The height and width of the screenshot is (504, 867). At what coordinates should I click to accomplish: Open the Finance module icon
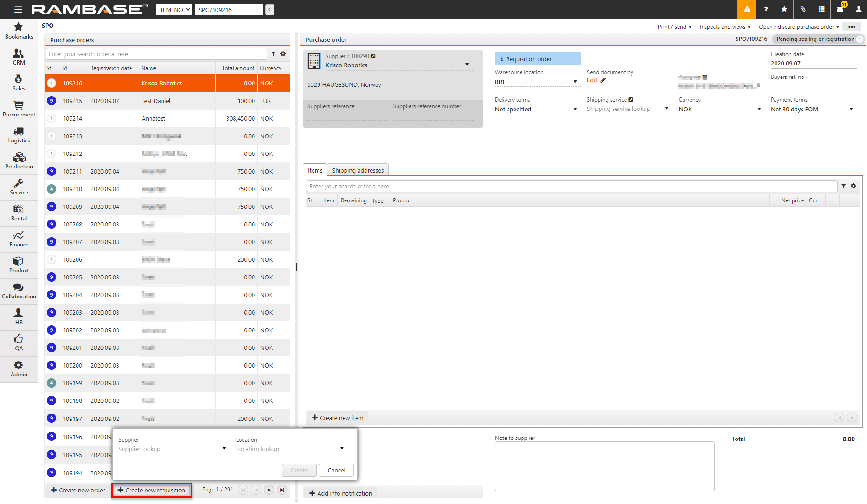[x=19, y=239]
